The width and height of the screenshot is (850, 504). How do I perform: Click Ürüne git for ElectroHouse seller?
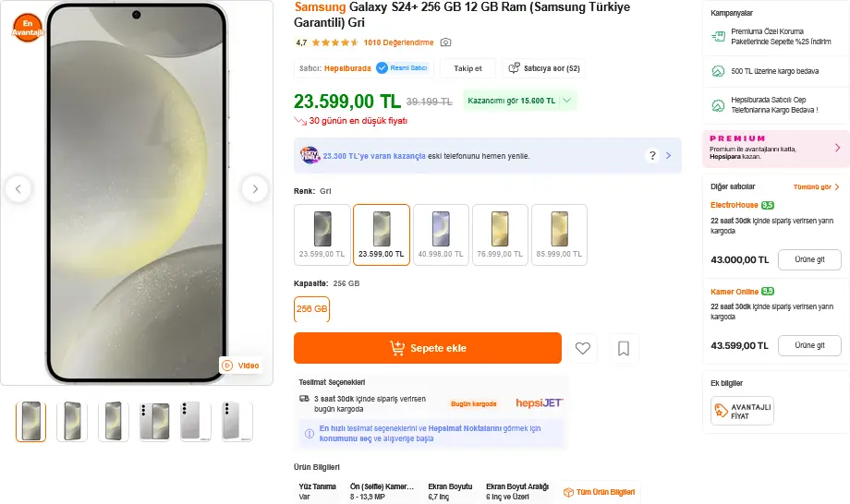pos(809,260)
